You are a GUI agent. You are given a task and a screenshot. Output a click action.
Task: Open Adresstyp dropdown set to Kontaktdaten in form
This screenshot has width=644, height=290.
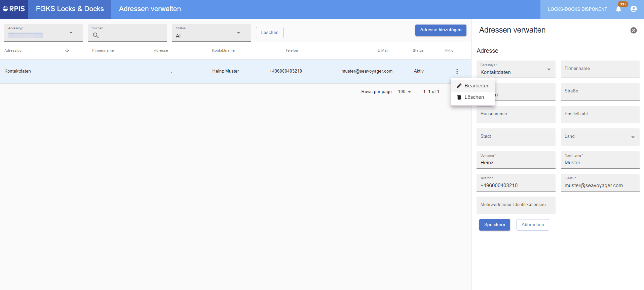pyautogui.click(x=516, y=69)
